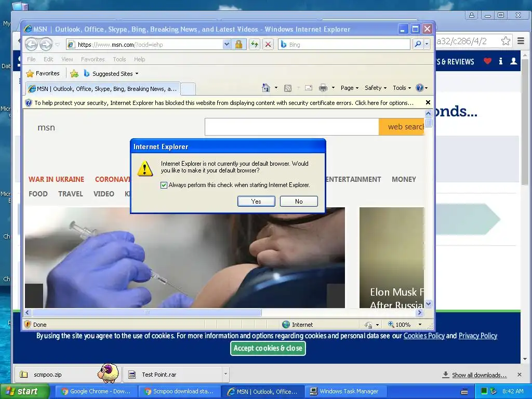The height and width of the screenshot is (399, 532).
Task: Click the security lock icon in address bar
Action: [238, 45]
